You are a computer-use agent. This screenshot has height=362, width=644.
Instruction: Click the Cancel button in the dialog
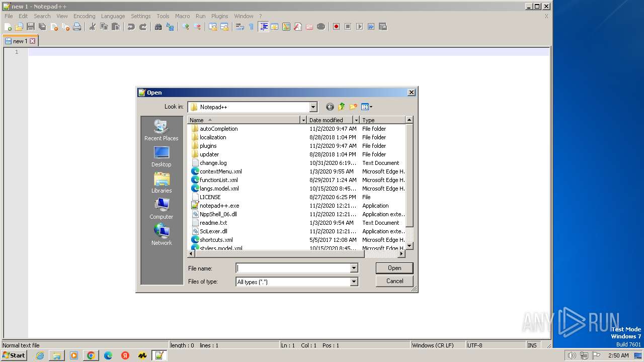(394, 281)
